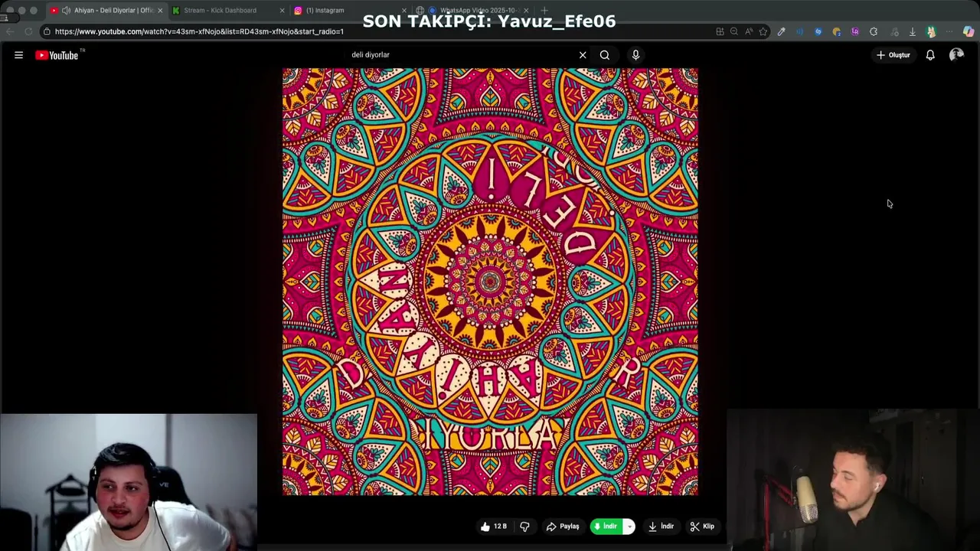The height and width of the screenshot is (551, 980).
Task: Close the Ahiyan - Deli Diyorlar tab
Action: 160,11
